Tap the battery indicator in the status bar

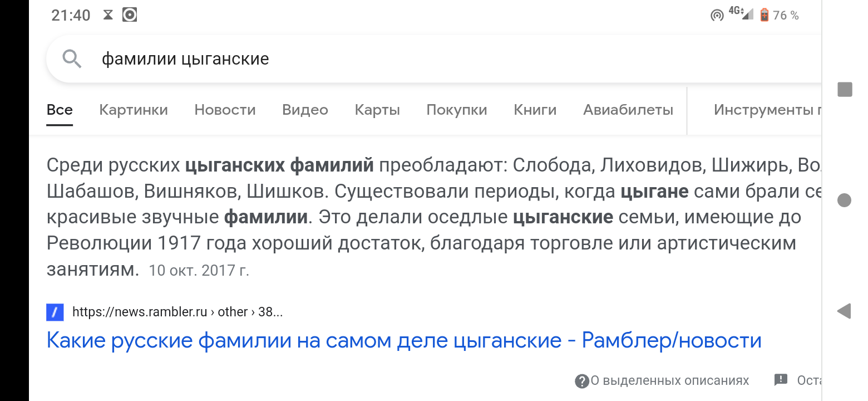(764, 14)
